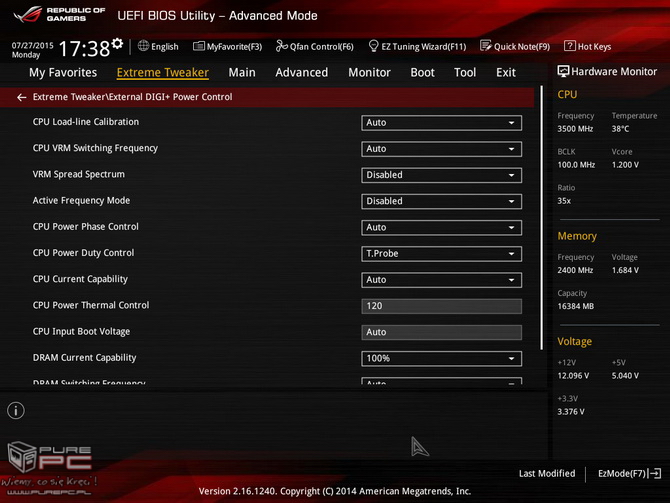
Task: Click the Last Modified button
Action: pos(547,474)
